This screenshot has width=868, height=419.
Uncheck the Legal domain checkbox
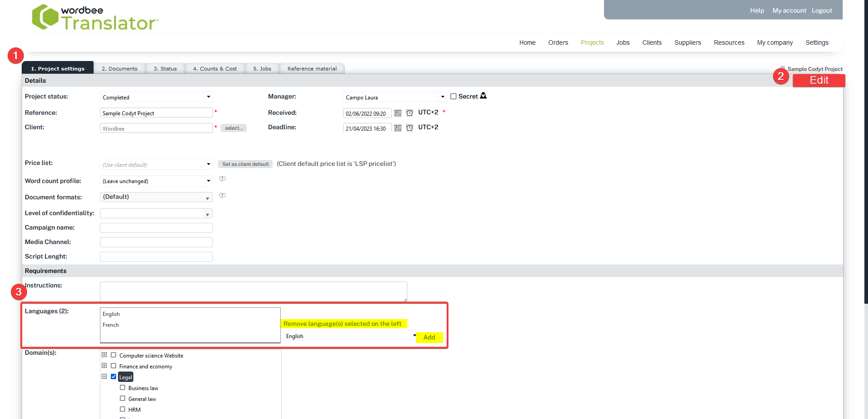tap(113, 377)
